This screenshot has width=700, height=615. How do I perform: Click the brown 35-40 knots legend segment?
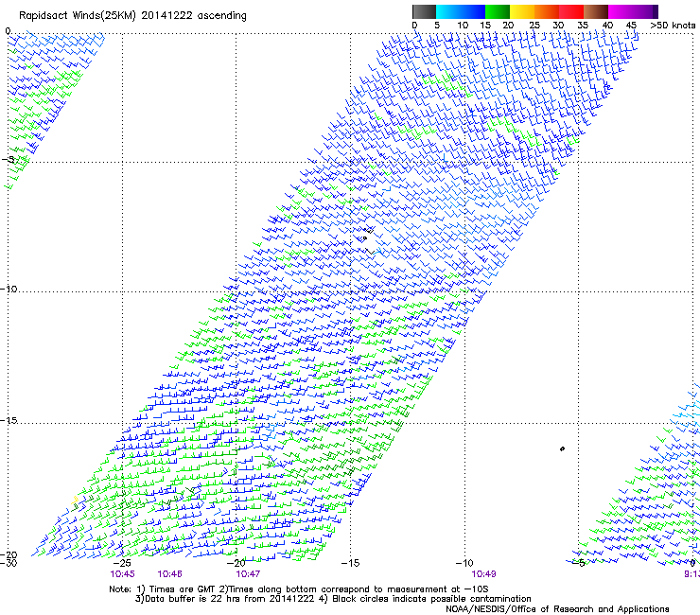tap(596, 11)
